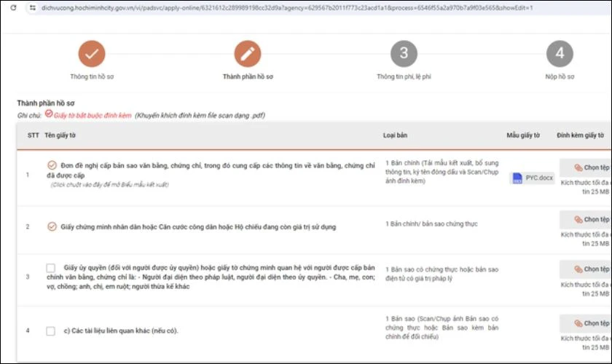Open Đơn đề nghị cấp bản sao form link
Screen dimensions: 612x364
pos(211,170)
